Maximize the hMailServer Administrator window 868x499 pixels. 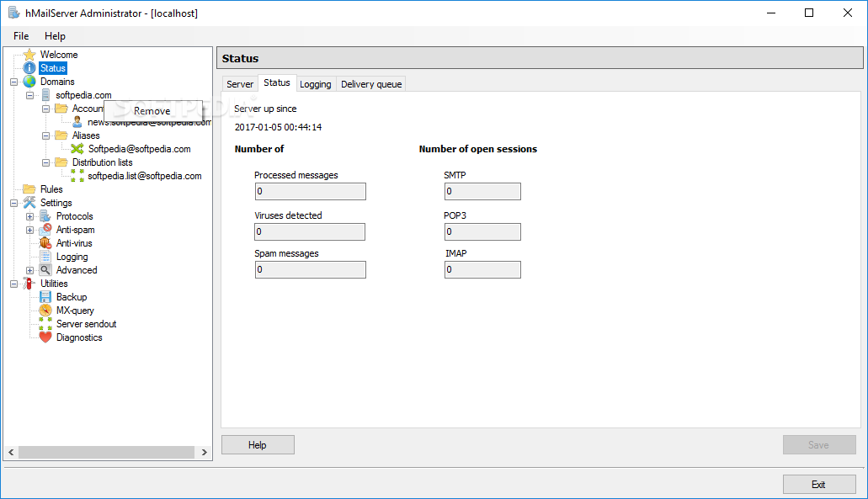coord(809,13)
